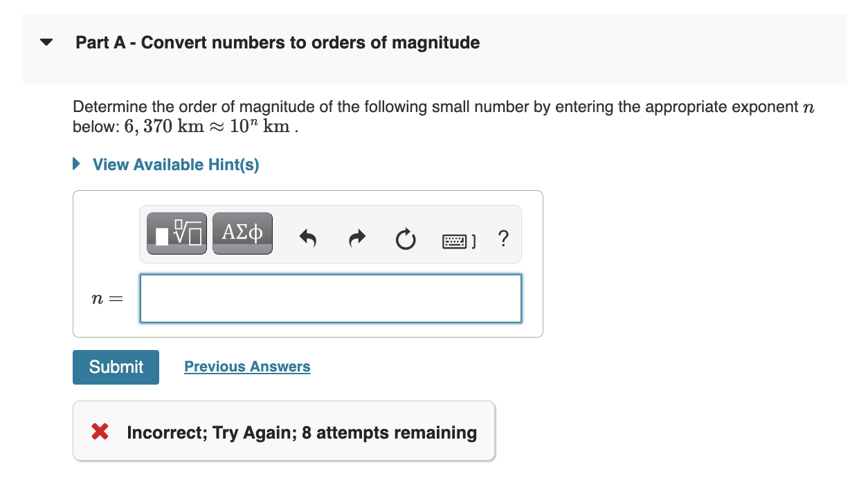Viewport: 868px width, 487px height.
Task: Click the Submit button
Action: tap(115, 367)
